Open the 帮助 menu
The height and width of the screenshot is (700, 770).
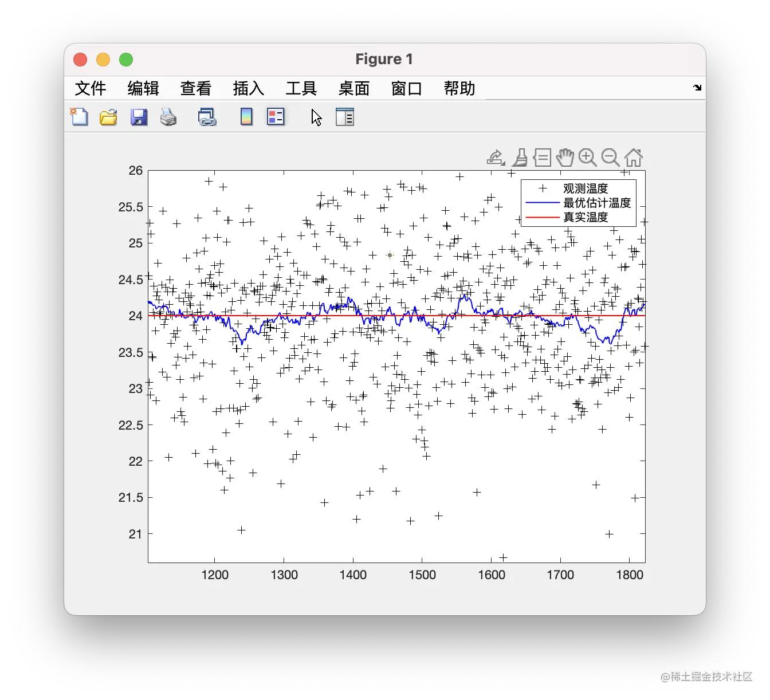(458, 88)
